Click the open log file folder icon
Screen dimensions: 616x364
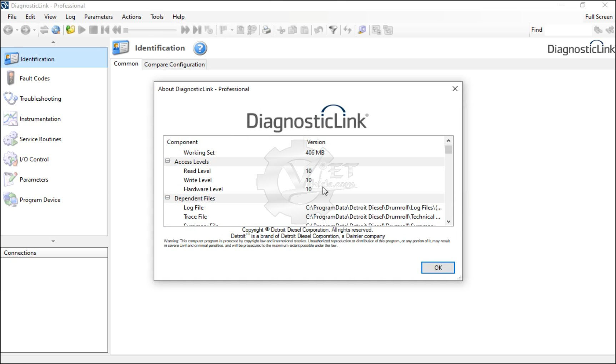pos(70,30)
